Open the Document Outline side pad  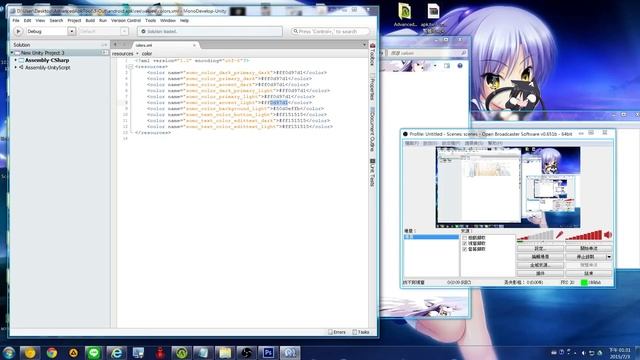click(x=372, y=129)
